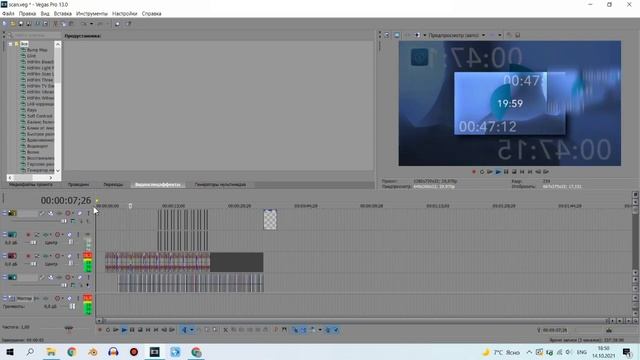Image resolution: width=640 pixels, height=360 pixels.
Task: Click Blender icon in Windows taskbar
Action: (x=93, y=352)
